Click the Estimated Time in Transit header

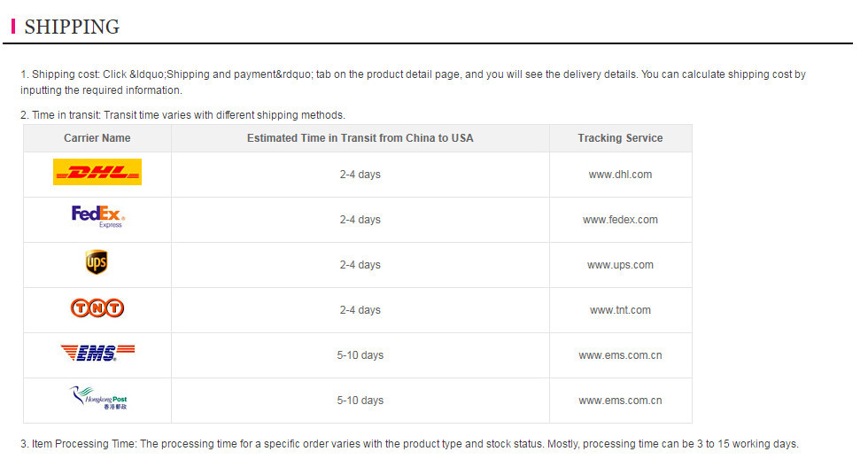point(360,138)
